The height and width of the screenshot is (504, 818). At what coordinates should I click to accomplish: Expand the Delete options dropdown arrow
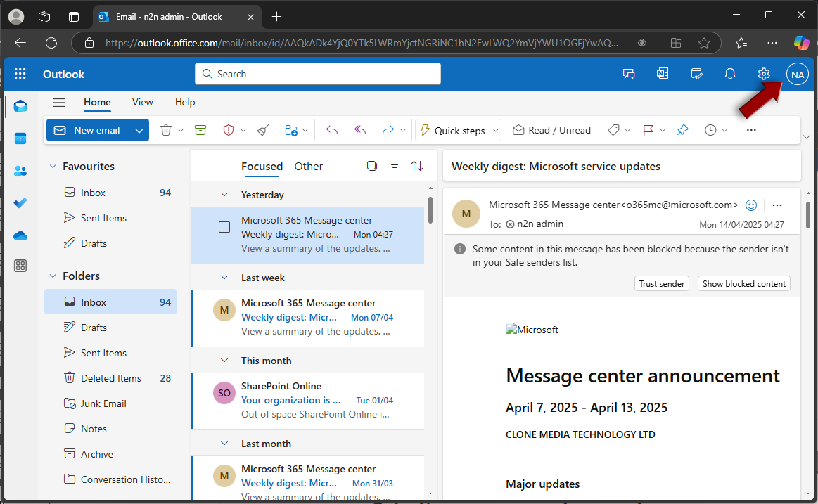coord(181,130)
